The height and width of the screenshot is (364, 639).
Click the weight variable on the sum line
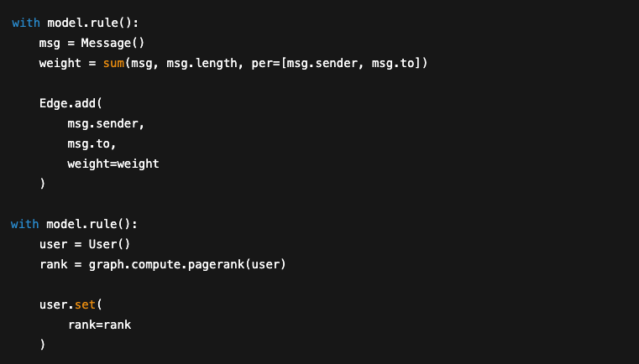click(x=60, y=63)
